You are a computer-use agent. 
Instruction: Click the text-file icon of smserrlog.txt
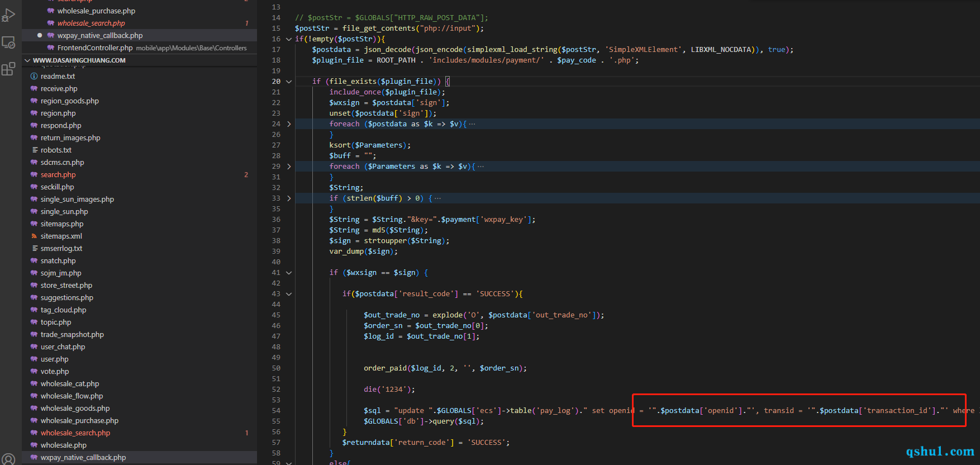[35, 248]
